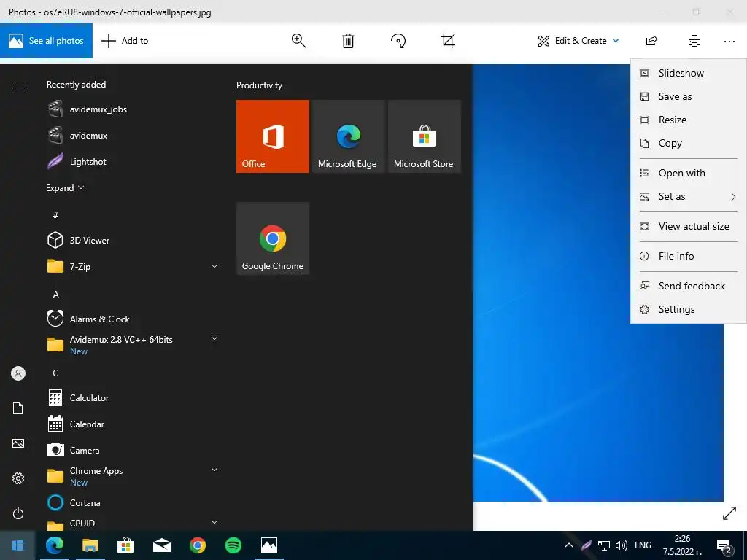
Task: Open the Microsoft Store tile
Action: [425, 136]
